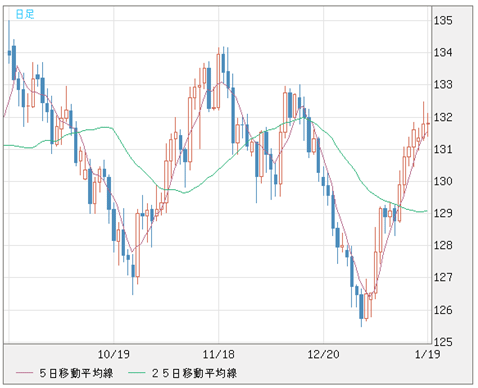The height and width of the screenshot is (388, 478).
Task: Click the 1/19 date label
Action: [428, 354]
